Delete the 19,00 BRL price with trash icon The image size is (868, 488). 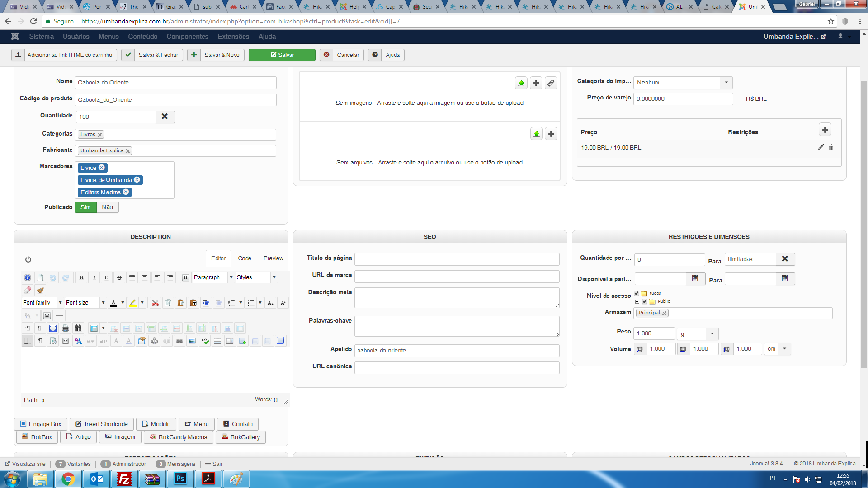pyautogui.click(x=831, y=147)
